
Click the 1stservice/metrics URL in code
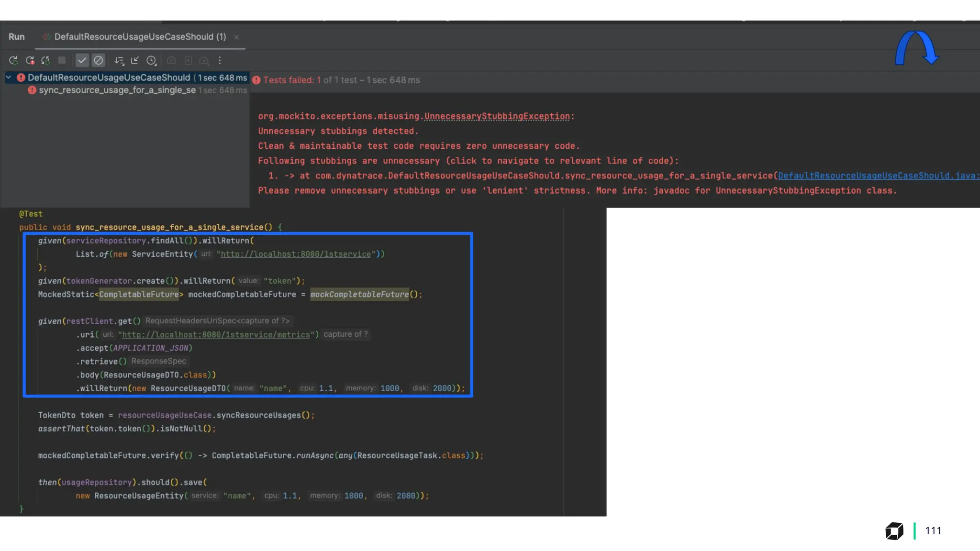(216, 335)
